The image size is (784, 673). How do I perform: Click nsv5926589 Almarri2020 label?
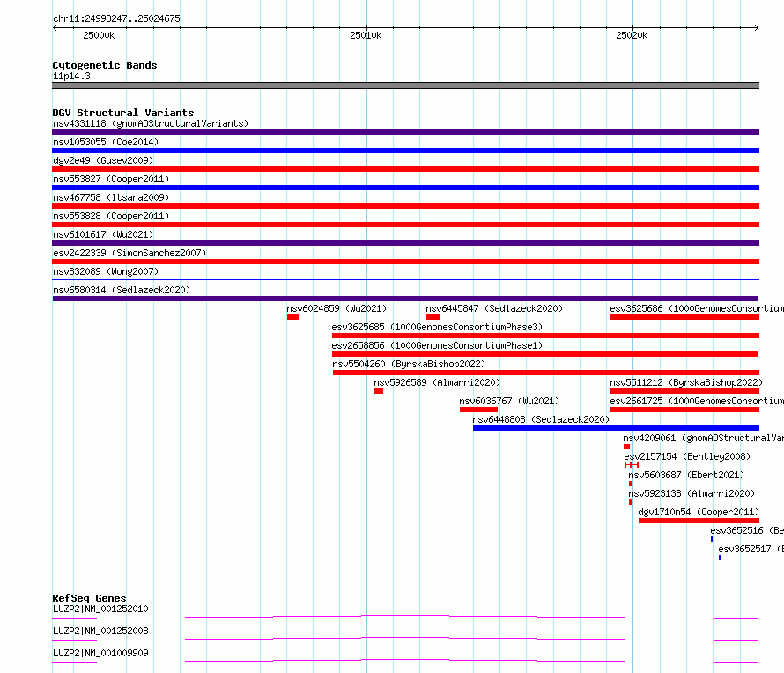pyautogui.click(x=437, y=382)
